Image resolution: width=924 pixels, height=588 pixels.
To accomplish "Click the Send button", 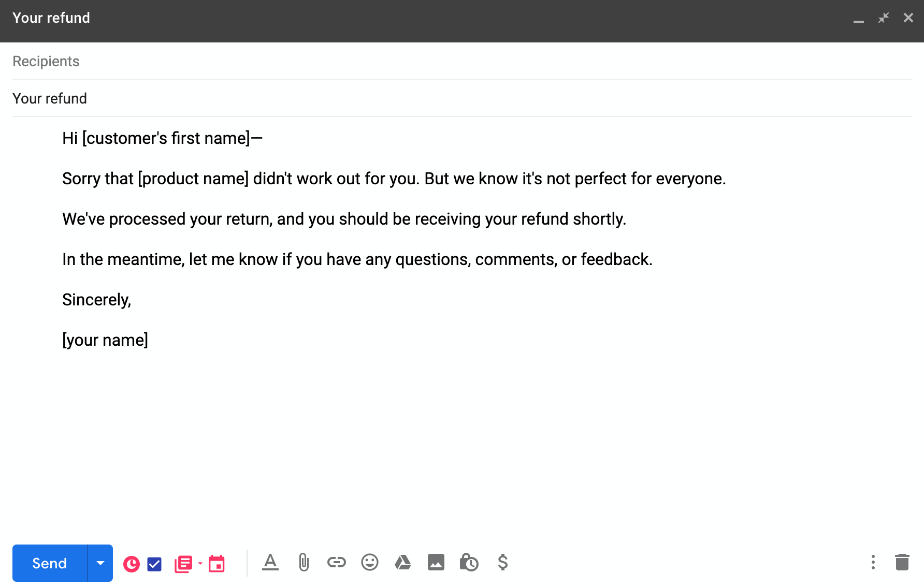I will (x=50, y=563).
